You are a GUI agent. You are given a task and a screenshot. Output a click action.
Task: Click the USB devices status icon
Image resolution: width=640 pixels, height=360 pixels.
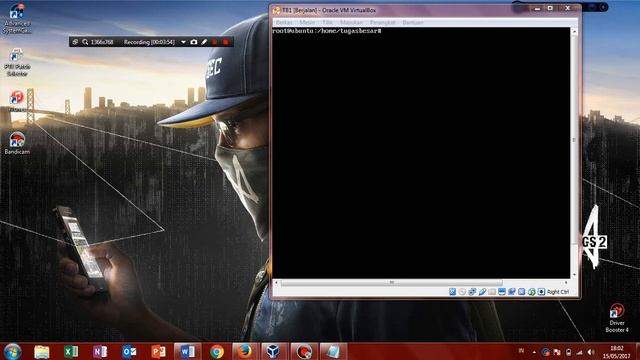pyautogui.click(x=482, y=292)
